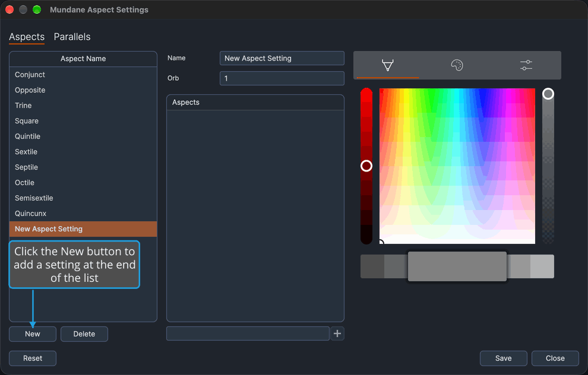The image size is (588, 375).
Task: Click the Reset button
Action: click(33, 358)
